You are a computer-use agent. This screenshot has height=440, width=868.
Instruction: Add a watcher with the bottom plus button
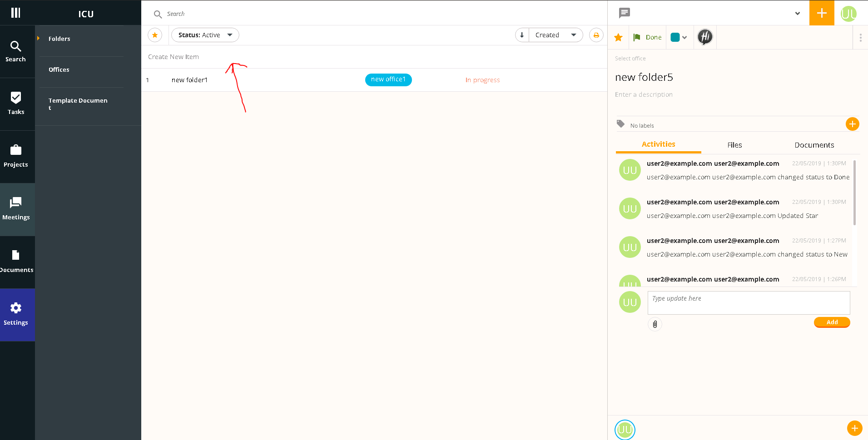click(854, 428)
